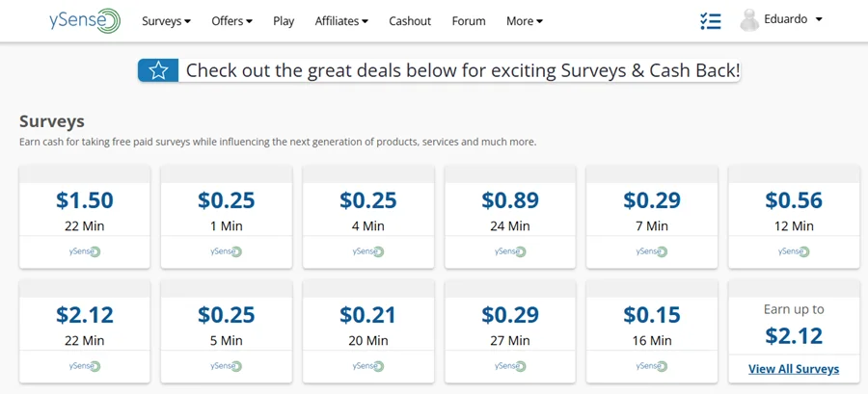868x394 pixels.
Task: Start the $2.12 22 Min survey
Action: [x=85, y=325]
